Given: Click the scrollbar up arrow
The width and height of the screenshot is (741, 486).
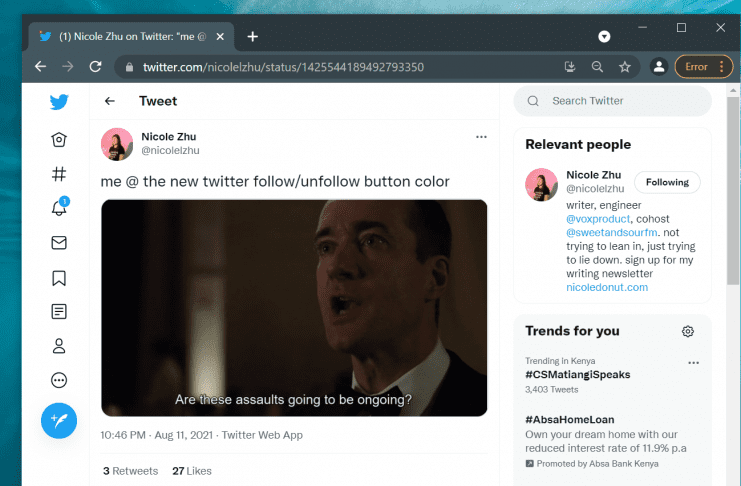Looking at the screenshot, I should [x=733, y=90].
